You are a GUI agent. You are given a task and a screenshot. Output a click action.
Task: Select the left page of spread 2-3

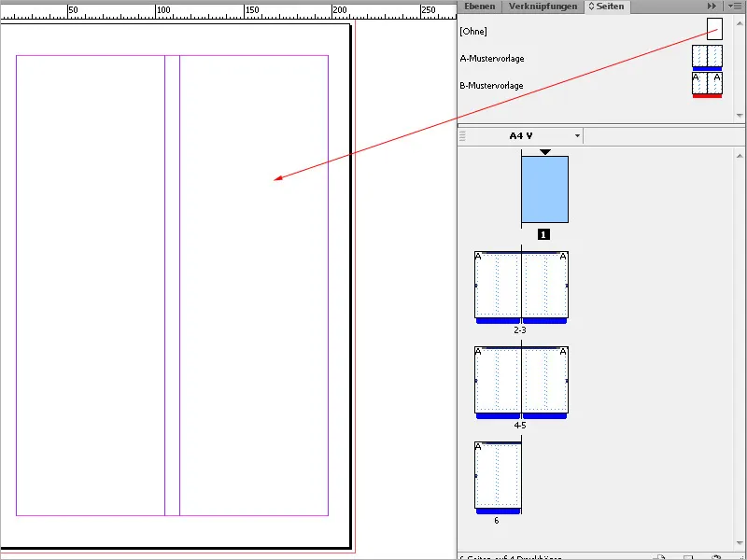click(498, 285)
